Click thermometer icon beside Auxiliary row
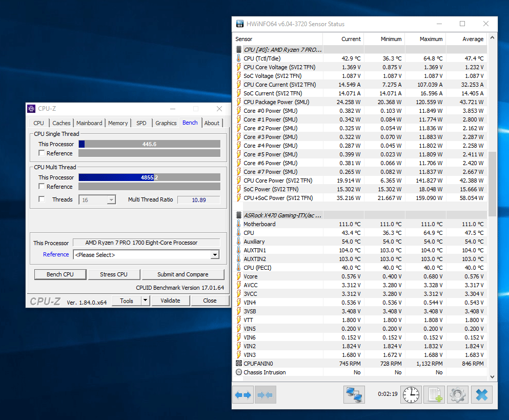This screenshot has width=509, height=420. click(x=238, y=242)
